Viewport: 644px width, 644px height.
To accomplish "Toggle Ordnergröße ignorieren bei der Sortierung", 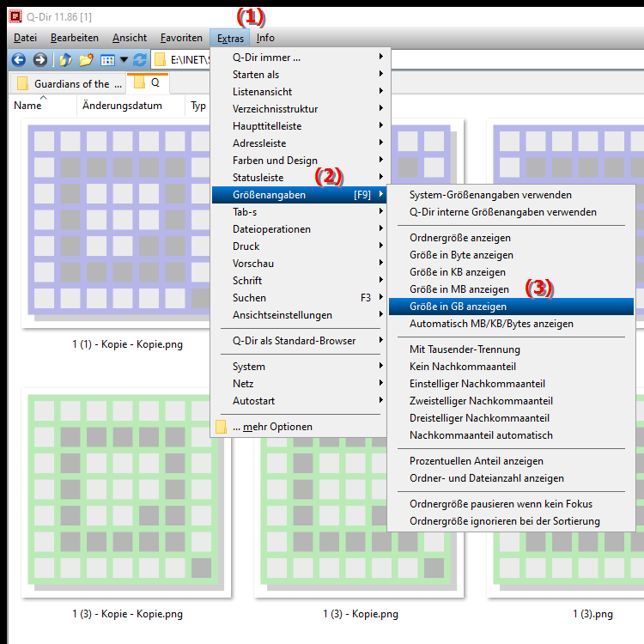I will click(511, 521).
